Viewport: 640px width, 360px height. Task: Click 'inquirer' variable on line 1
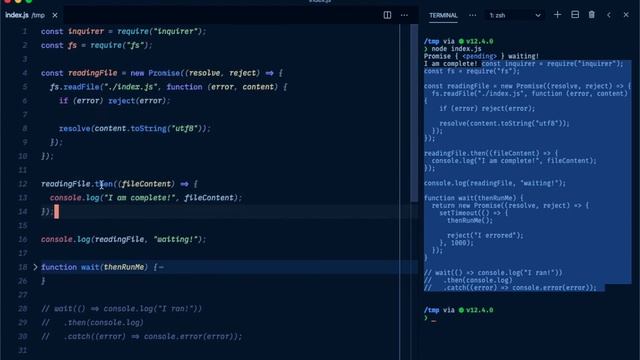pos(86,31)
